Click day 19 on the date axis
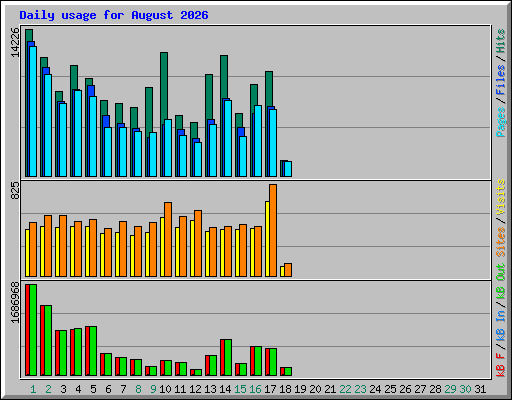Viewport: 512px width, 400px height. point(300,389)
